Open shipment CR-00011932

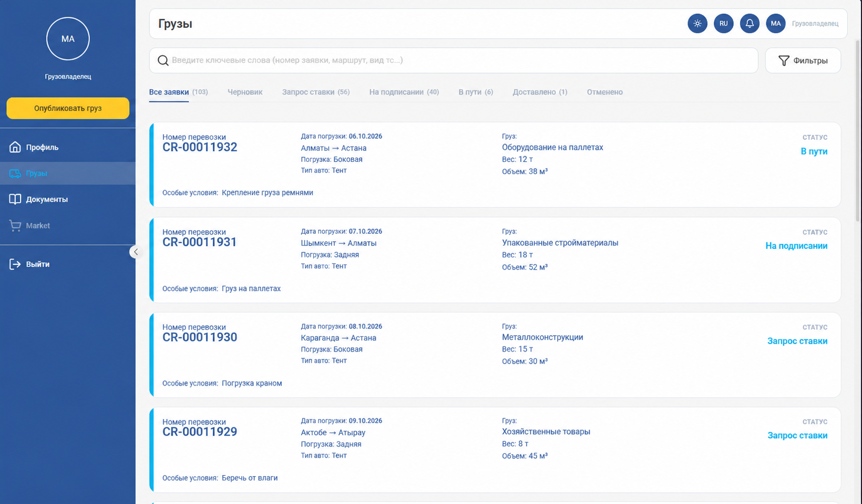200,147
